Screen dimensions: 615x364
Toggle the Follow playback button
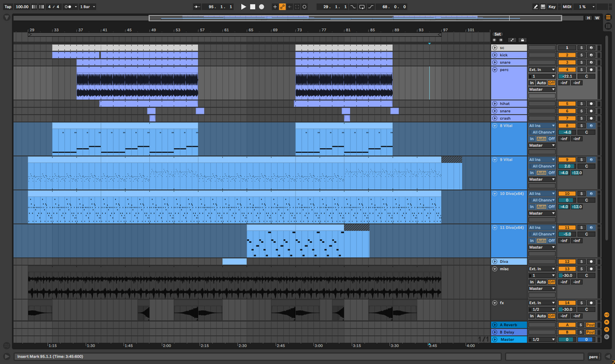point(197,7)
